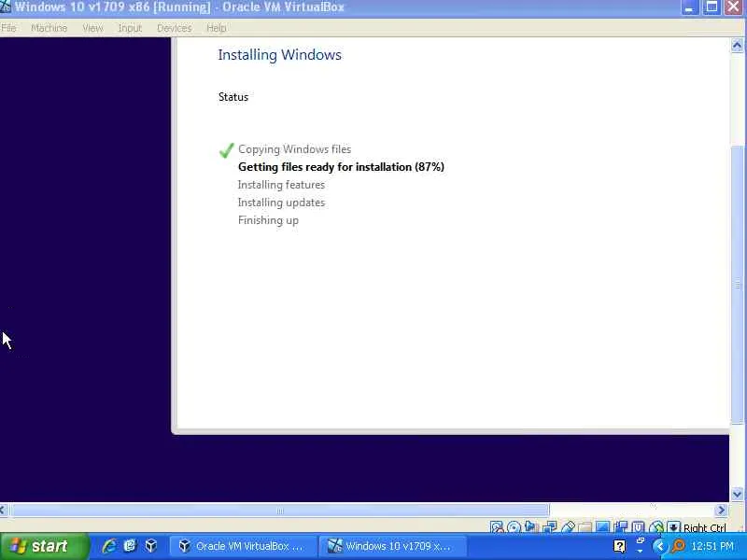Click the horizontal scroll right arrow

click(x=721, y=510)
